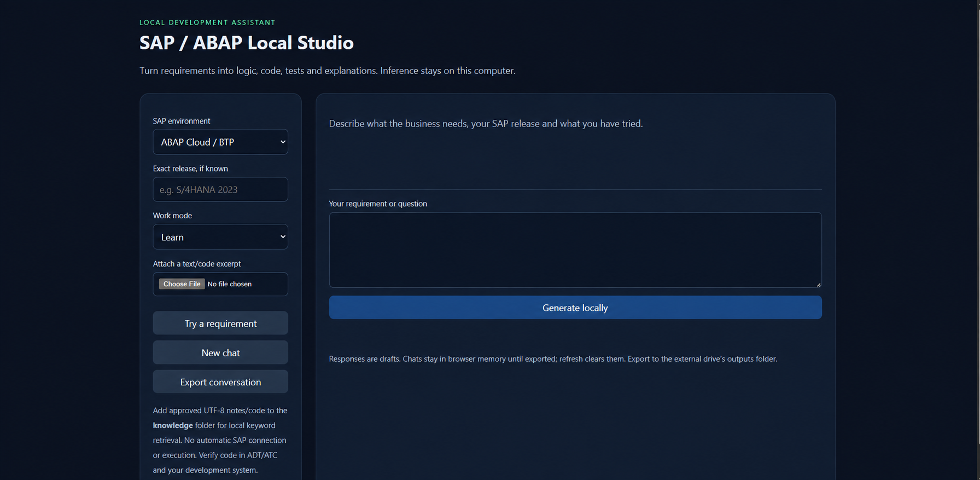This screenshot has width=980, height=480.
Task: Click the 'Attach a text/code excerpt' label
Action: (197, 264)
